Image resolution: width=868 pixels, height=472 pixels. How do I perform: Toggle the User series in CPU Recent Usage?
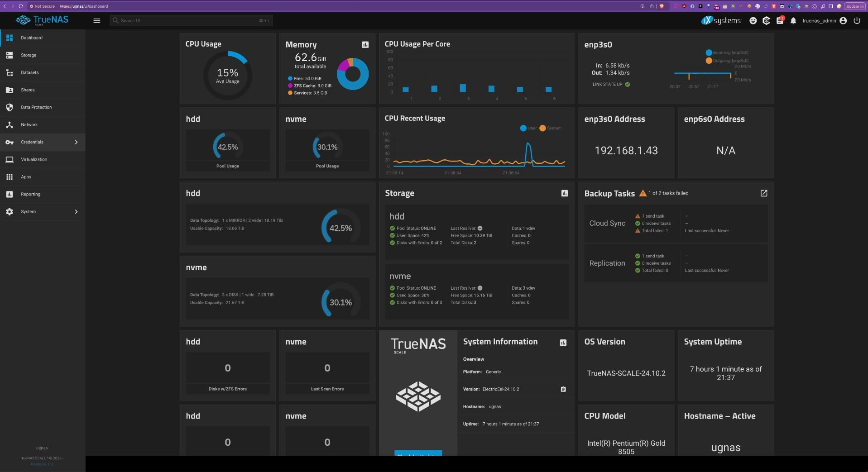tap(528, 128)
